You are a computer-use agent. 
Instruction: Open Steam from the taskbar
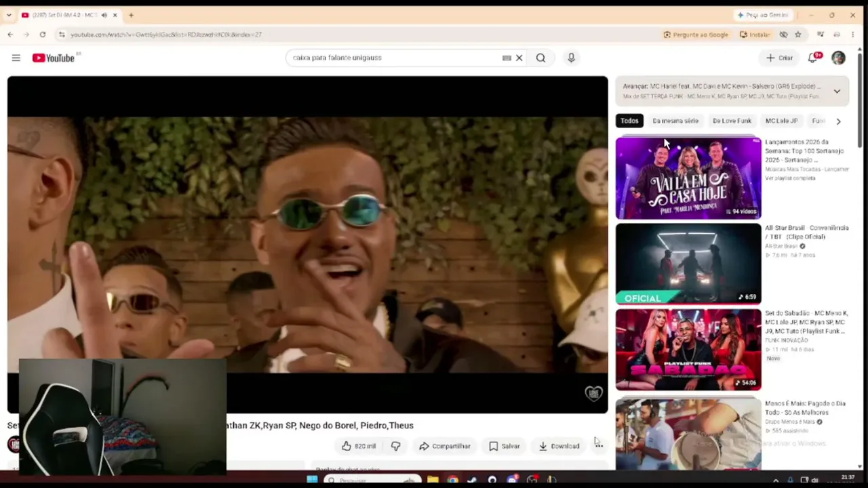[472, 480]
